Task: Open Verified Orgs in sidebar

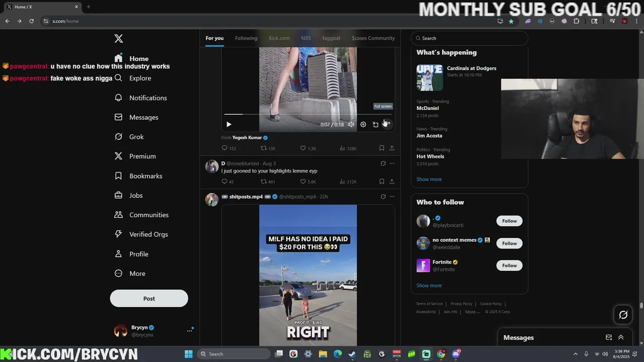Action: (141, 234)
